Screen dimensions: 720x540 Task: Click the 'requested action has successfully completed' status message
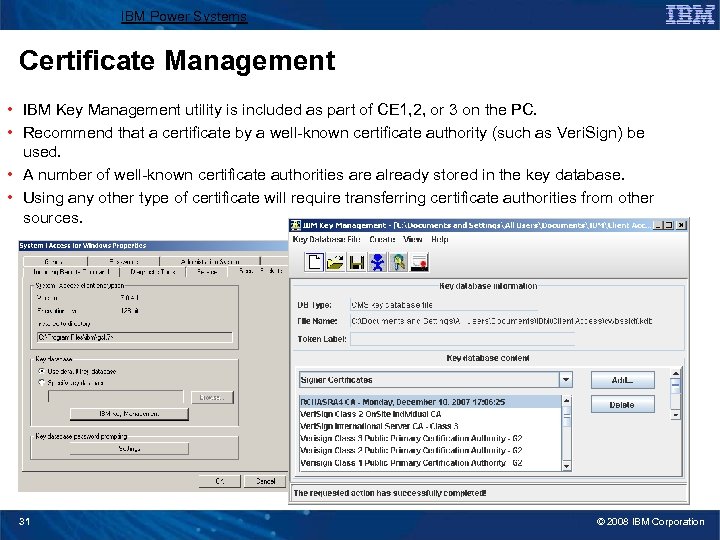(x=389, y=493)
